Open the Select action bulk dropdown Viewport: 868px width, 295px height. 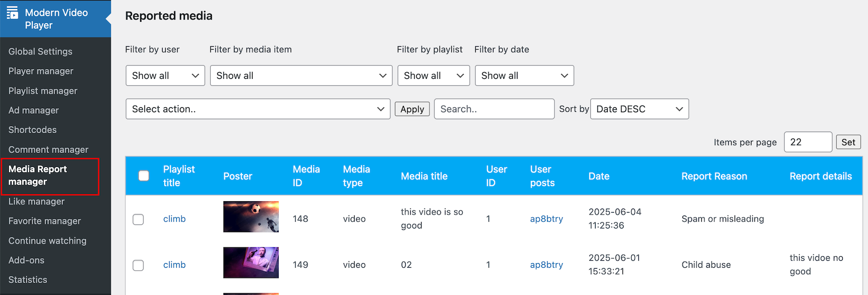258,109
